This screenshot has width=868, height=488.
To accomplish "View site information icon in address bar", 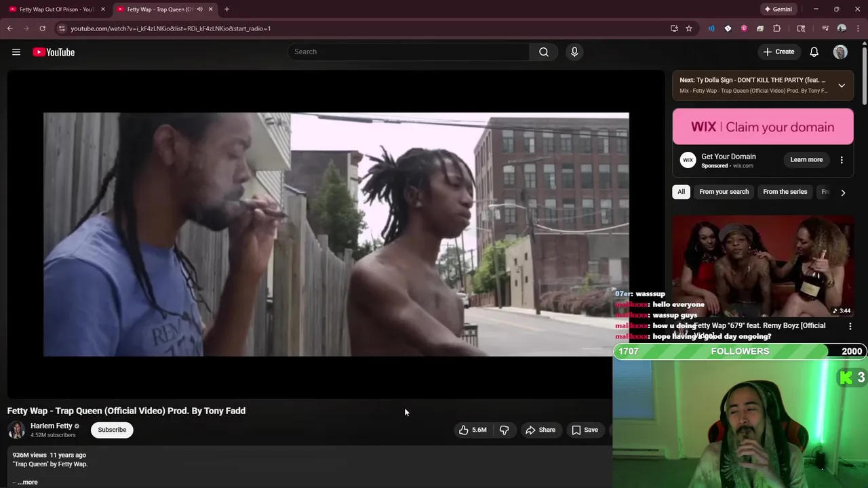I will (62, 28).
